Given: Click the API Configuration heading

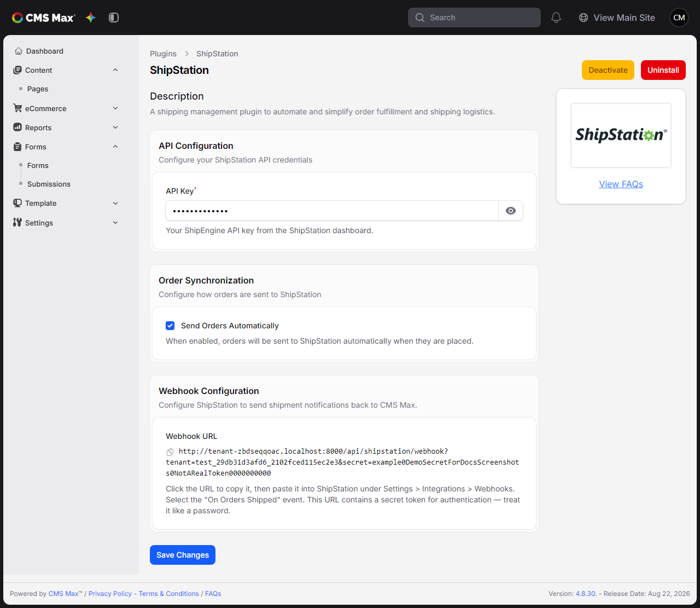Looking at the screenshot, I should pos(196,146).
